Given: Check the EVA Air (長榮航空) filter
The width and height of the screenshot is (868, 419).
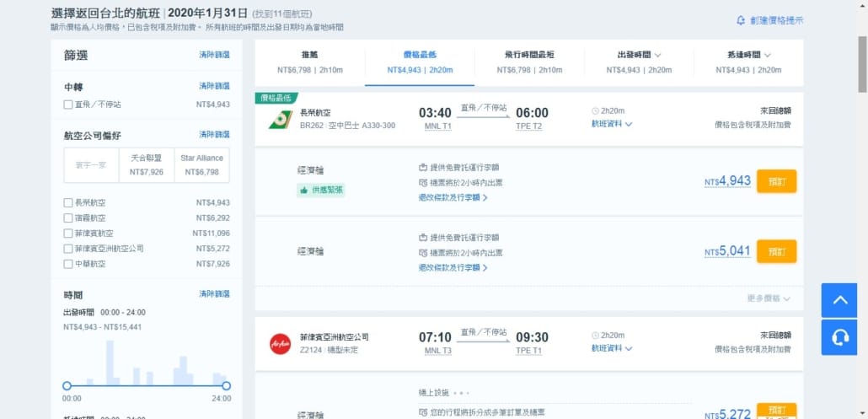Looking at the screenshot, I should pos(68,202).
